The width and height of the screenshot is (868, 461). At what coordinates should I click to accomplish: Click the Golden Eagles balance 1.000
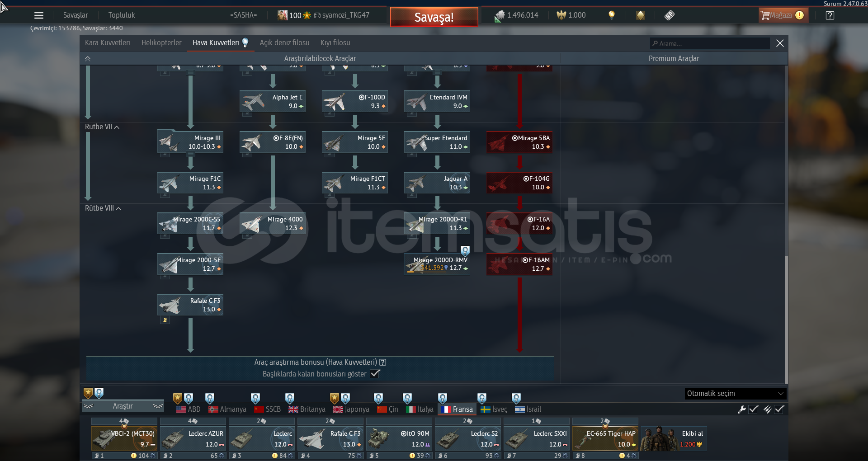[571, 15]
